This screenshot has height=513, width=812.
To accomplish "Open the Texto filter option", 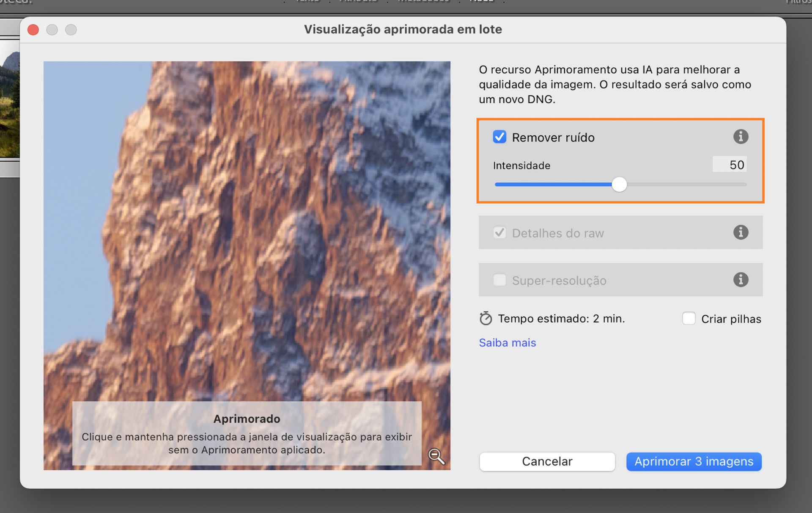I will click(x=307, y=2).
